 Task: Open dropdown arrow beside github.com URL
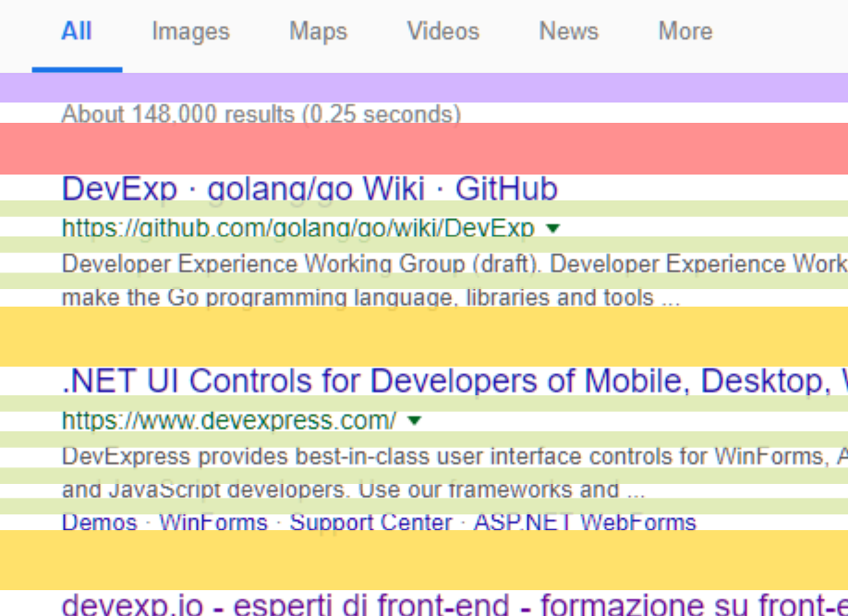(x=552, y=228)
